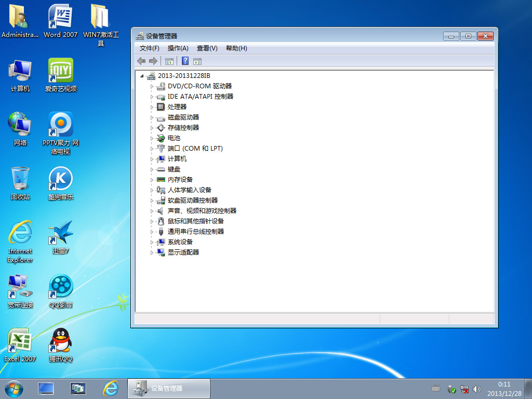
Task: Select the 处理器 chip icon
Action: (x=161, y=107)
